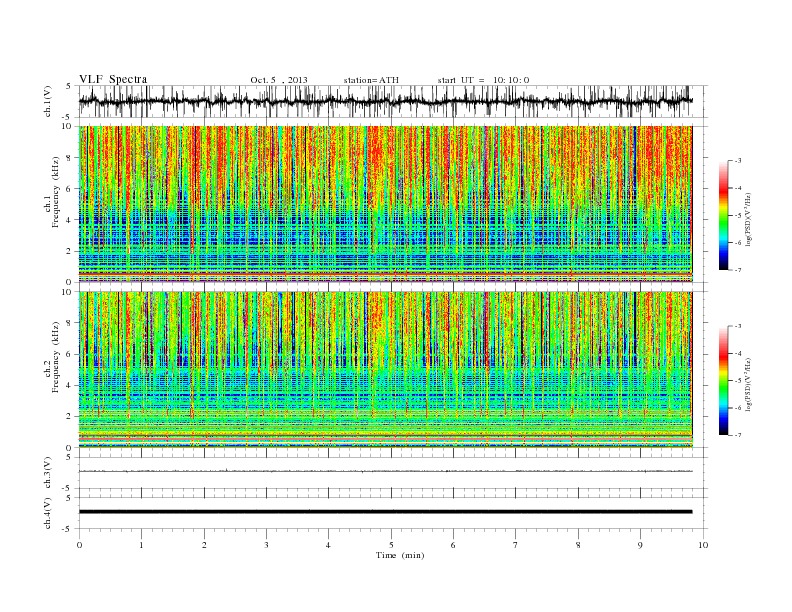Click time axis tick label "9"
This screenshot has width=792, height=612.
(640, 545)
